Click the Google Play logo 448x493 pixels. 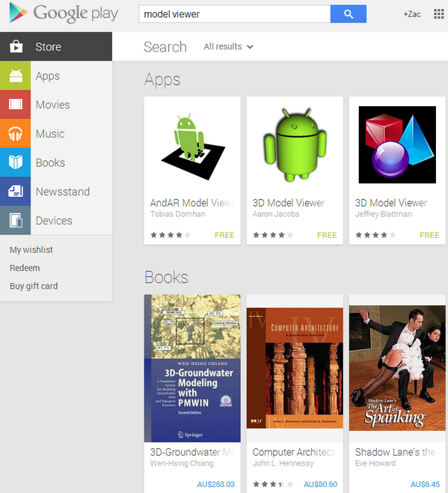click(x=64, y=13)
